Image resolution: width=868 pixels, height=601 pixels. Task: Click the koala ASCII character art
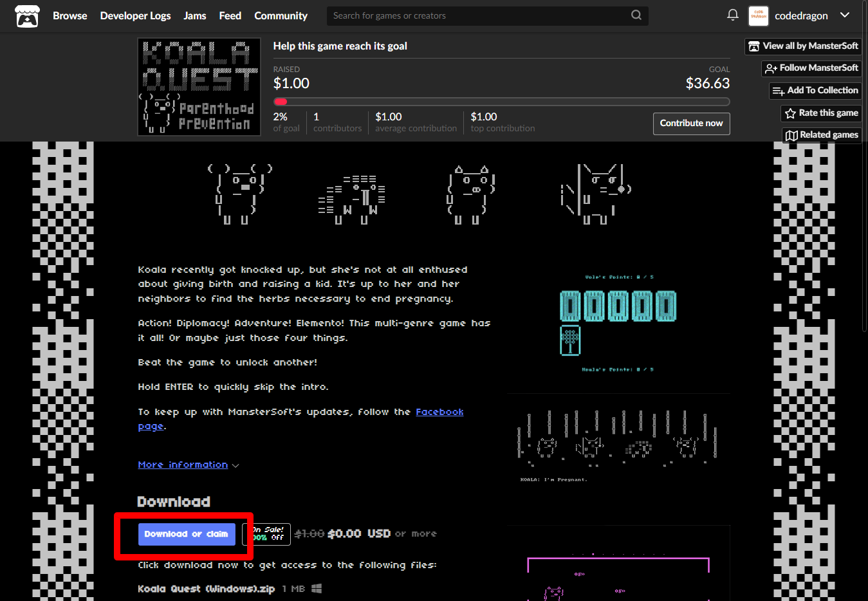click(x=240, y=194)
